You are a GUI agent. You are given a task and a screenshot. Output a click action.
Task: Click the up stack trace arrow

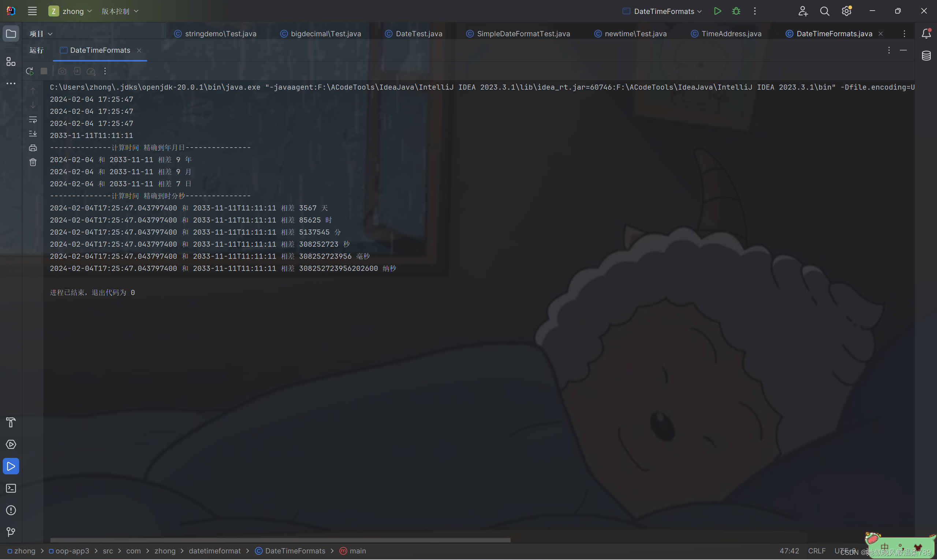[x=33, y=90]
